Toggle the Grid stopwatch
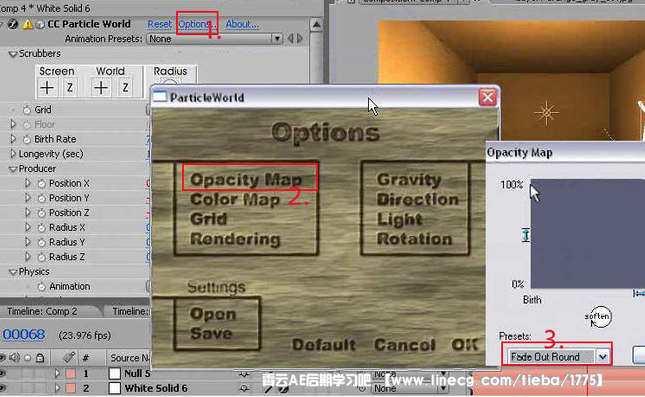 [x=27, y=110]
